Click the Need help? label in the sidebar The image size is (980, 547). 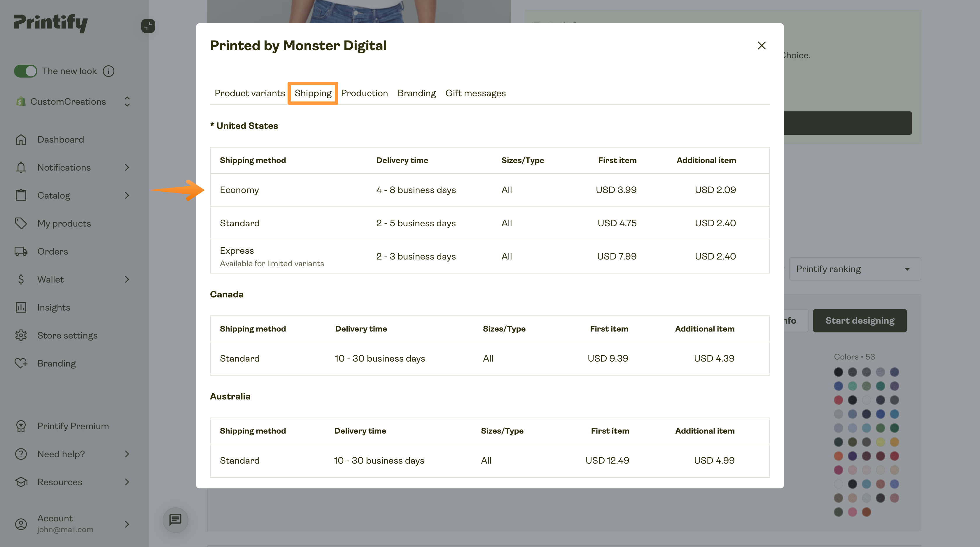(x=61, y=454)
